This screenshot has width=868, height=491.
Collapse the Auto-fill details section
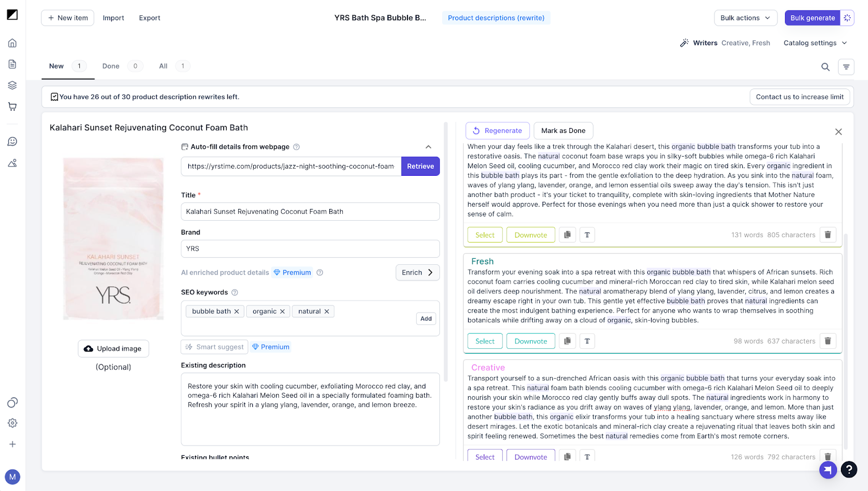(428, 147)
